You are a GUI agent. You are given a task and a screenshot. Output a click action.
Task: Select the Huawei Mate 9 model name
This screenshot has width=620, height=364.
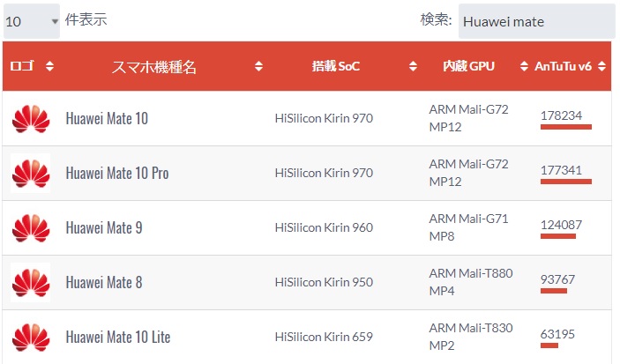(104, 227)
